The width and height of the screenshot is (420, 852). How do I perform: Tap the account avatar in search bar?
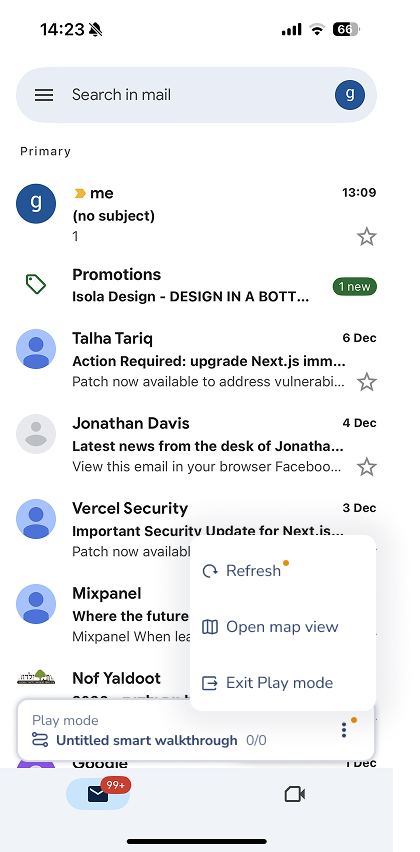pos(349,95)
